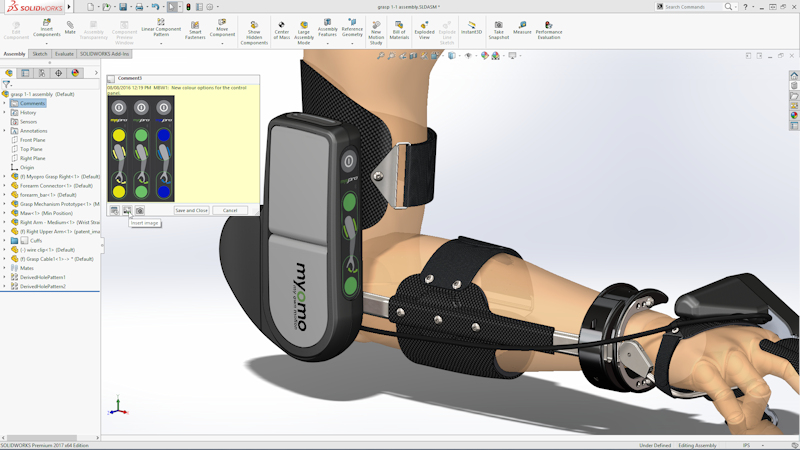Select the Origin tree item
The height and width of the screenshot is (450, 800).
click(27, 167)
